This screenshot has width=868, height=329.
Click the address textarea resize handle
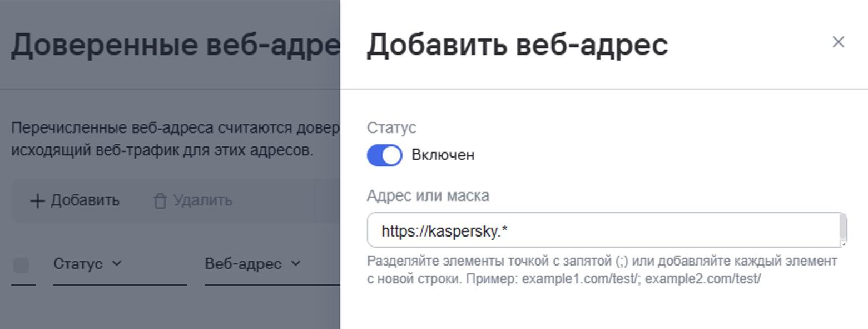(843, 244)
